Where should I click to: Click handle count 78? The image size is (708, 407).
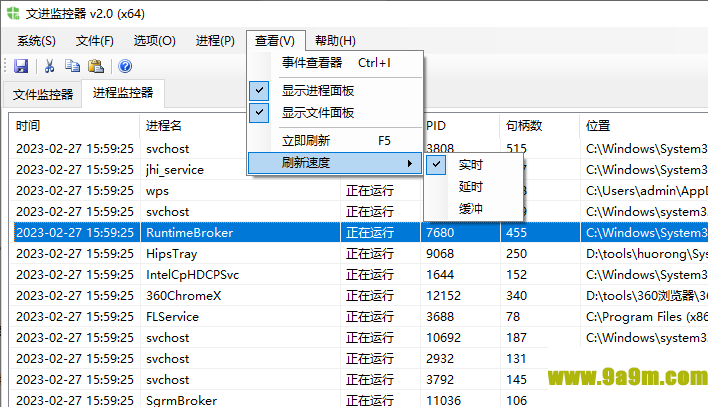click(512, 317)
